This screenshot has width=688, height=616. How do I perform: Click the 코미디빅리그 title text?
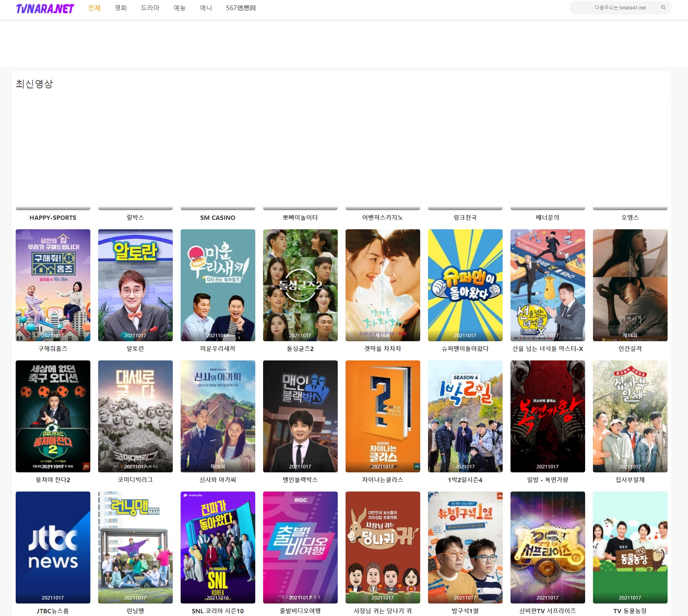tap(135, 480)
